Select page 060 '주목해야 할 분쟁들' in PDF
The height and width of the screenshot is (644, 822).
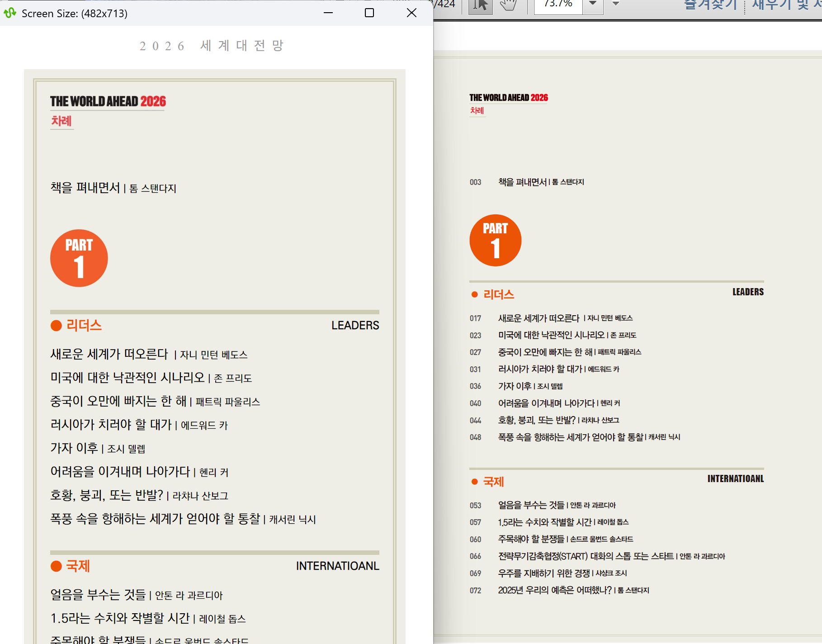tap(551, 539)
